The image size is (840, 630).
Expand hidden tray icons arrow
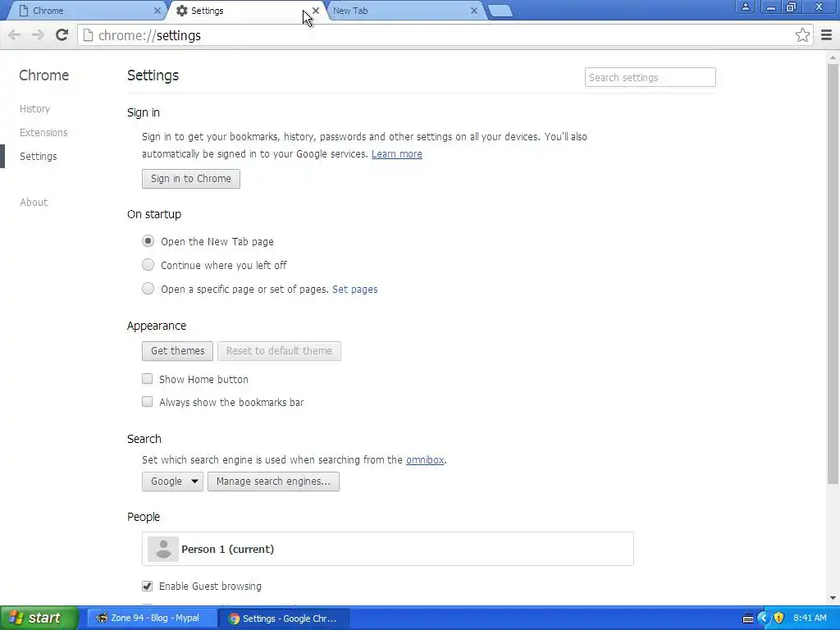[764, 618]
